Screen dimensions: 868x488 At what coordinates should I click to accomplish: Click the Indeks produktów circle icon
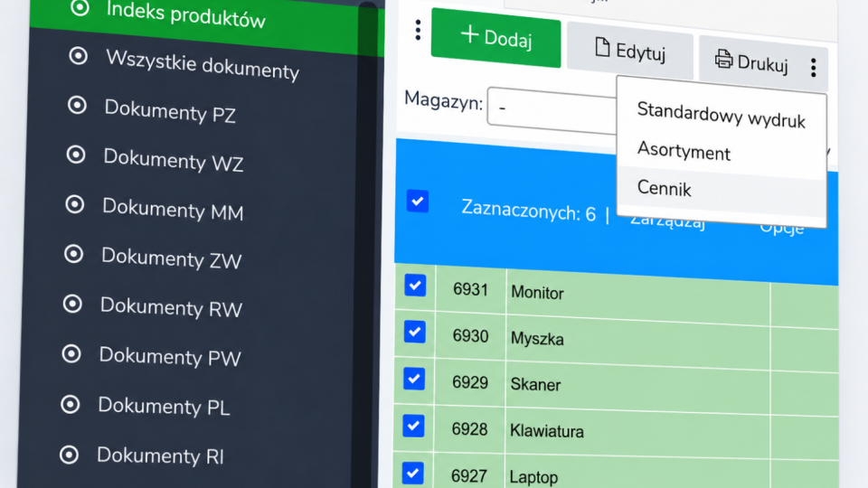click(x=80, y=7)
